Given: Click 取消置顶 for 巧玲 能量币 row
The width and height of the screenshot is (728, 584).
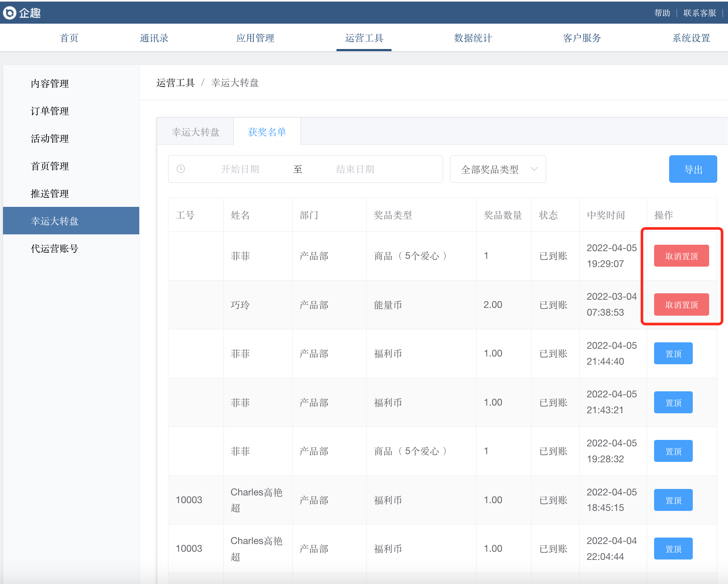Looking at the screenshot, I should pos(681,304).
